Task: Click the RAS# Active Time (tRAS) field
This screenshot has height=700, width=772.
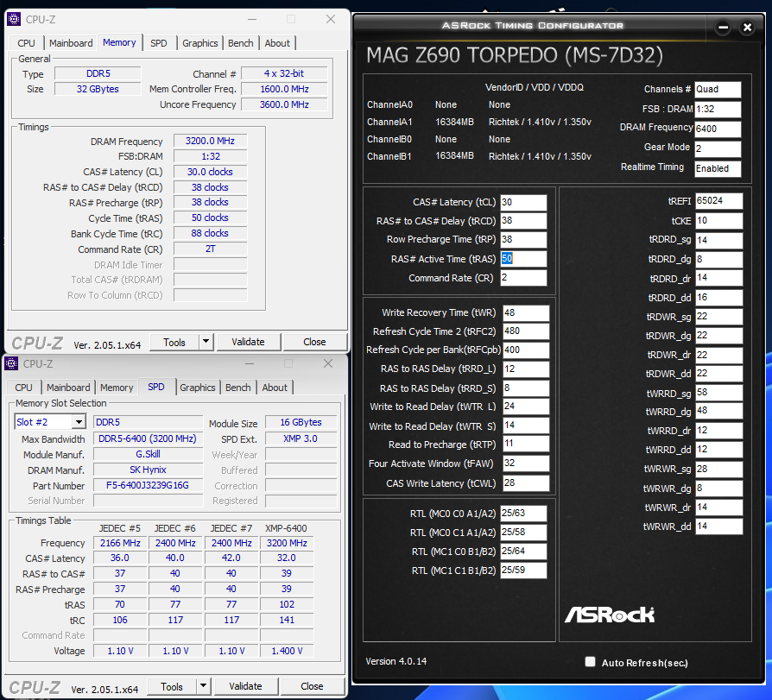Action: 523,258
